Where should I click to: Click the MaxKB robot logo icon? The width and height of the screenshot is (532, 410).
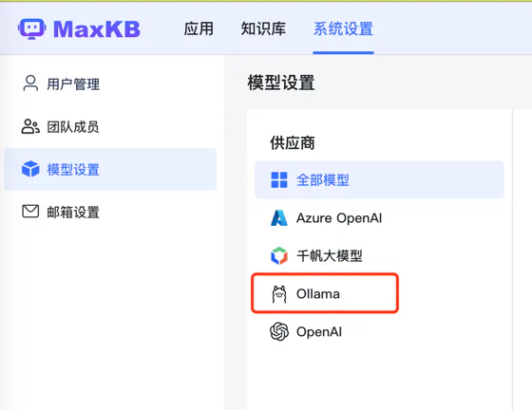point(32,28)
